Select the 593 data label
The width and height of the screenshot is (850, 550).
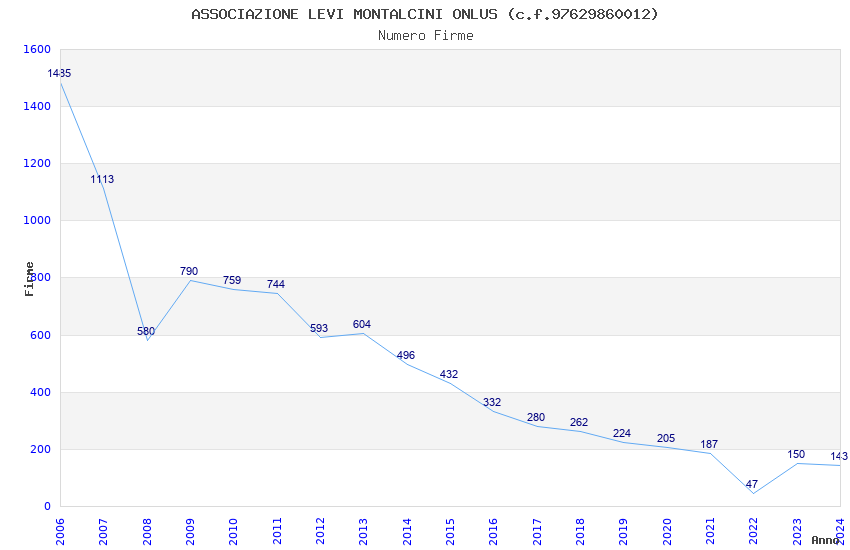[319, 328]
